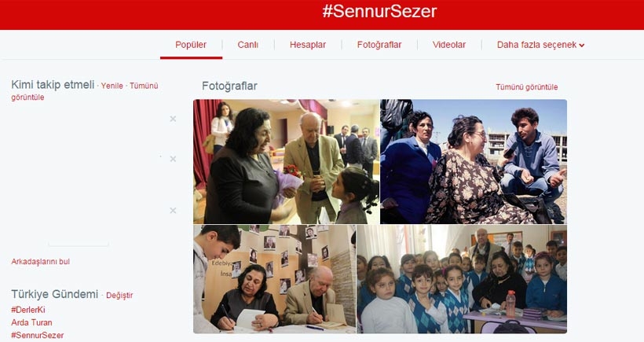Change trends location with Değiştir
This screenshot has width=644, height=342.
click(119, 295)
